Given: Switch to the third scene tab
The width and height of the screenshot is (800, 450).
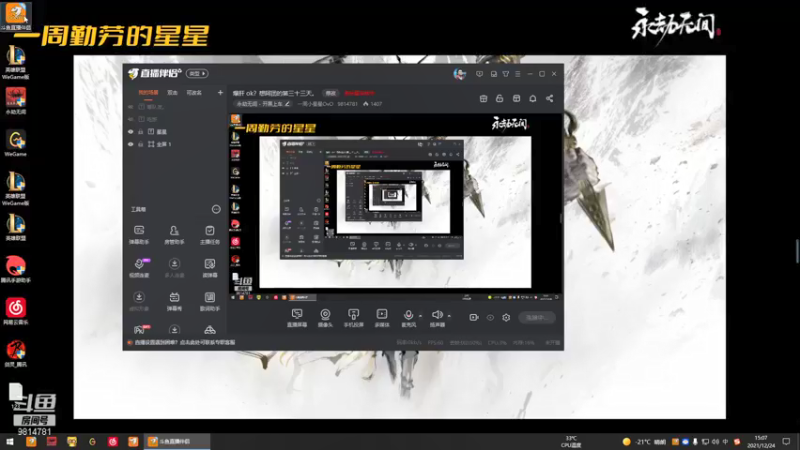Looking at the screenshot, I should [x=194, y=93].
